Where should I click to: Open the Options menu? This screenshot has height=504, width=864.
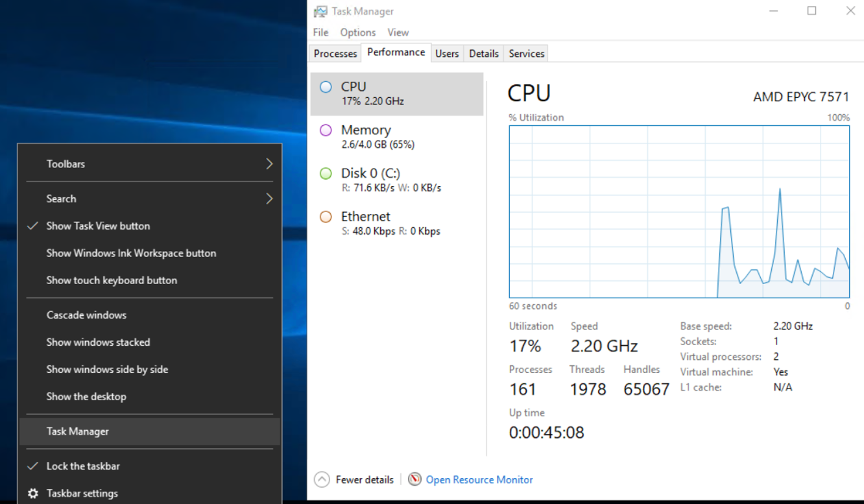pyautogui.click(x=358, y=32)
